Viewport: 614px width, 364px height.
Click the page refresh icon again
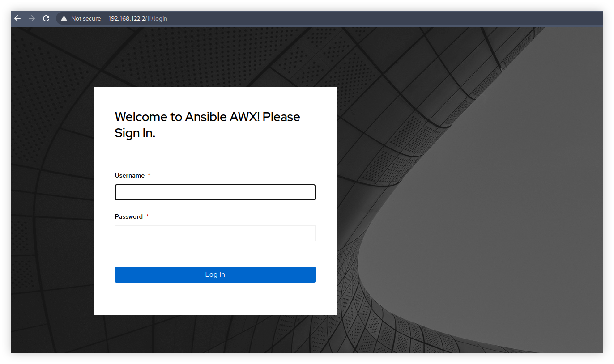(46, 18)
